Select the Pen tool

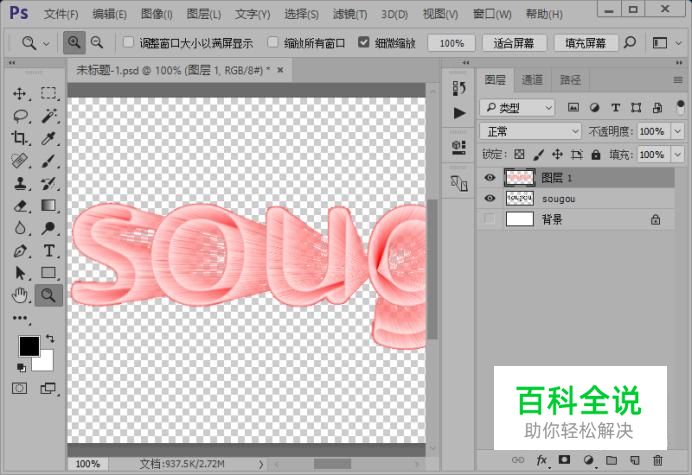[20, 251]
